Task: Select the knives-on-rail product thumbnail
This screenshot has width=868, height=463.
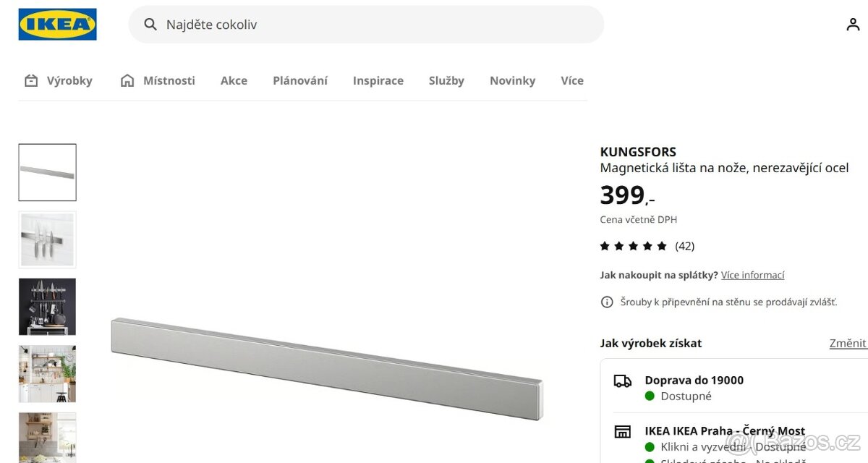Action: click(x=47, y=239)
